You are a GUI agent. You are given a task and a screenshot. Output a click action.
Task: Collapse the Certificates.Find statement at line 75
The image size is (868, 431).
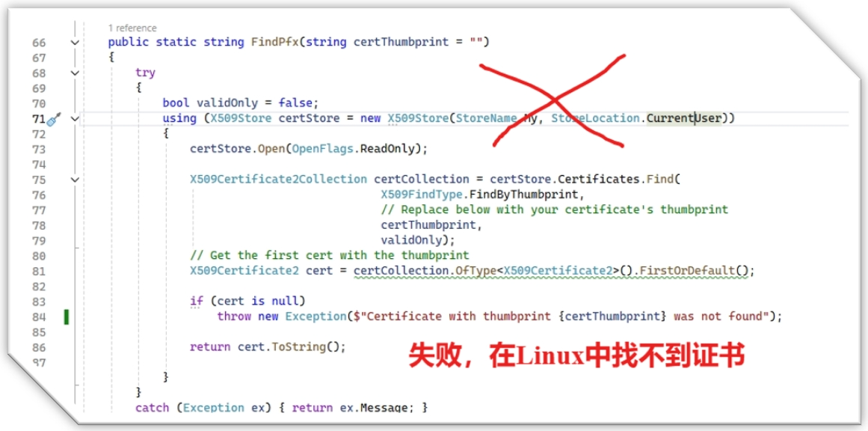[76, 180]
